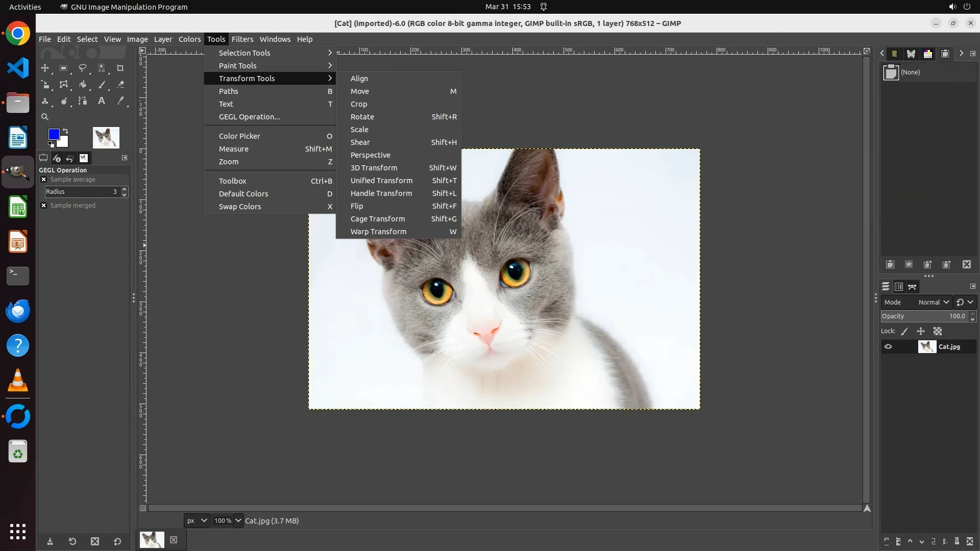
Task: Click the Radius input field
Action: 79,192
